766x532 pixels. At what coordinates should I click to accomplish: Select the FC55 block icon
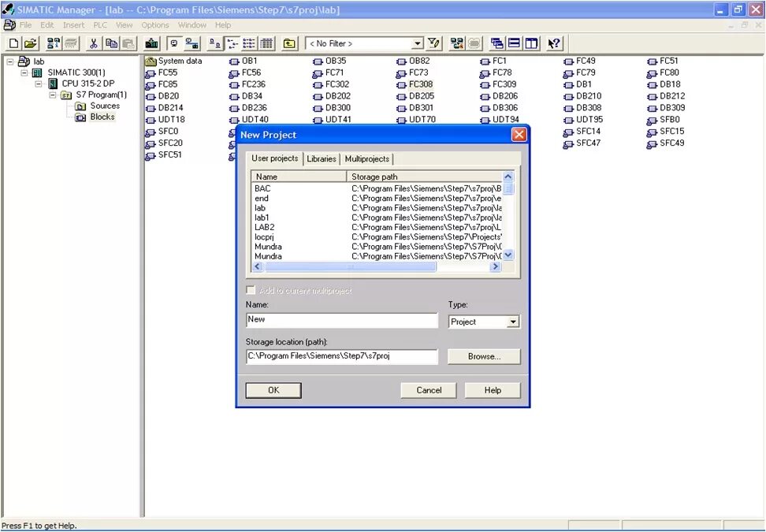coord(151,73)
